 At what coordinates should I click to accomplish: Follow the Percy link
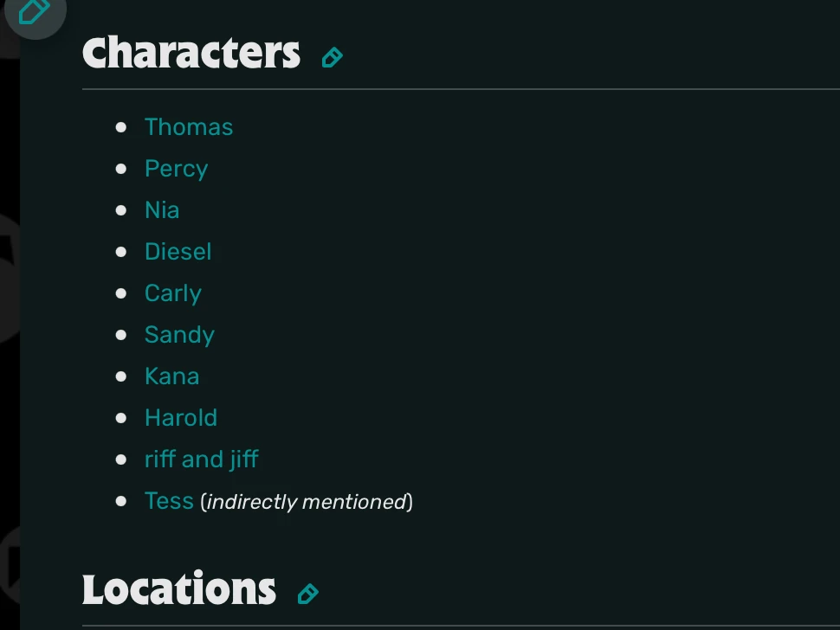click(176, 169)
